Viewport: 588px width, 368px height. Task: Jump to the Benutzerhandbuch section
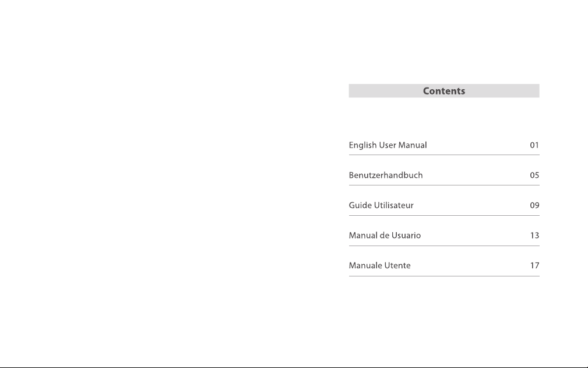pos(386,175)
